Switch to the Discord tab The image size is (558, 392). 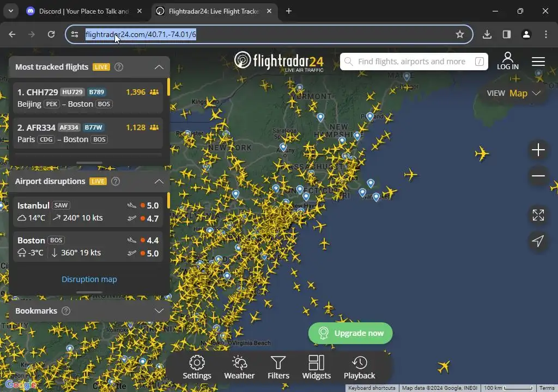click(83, 11)
